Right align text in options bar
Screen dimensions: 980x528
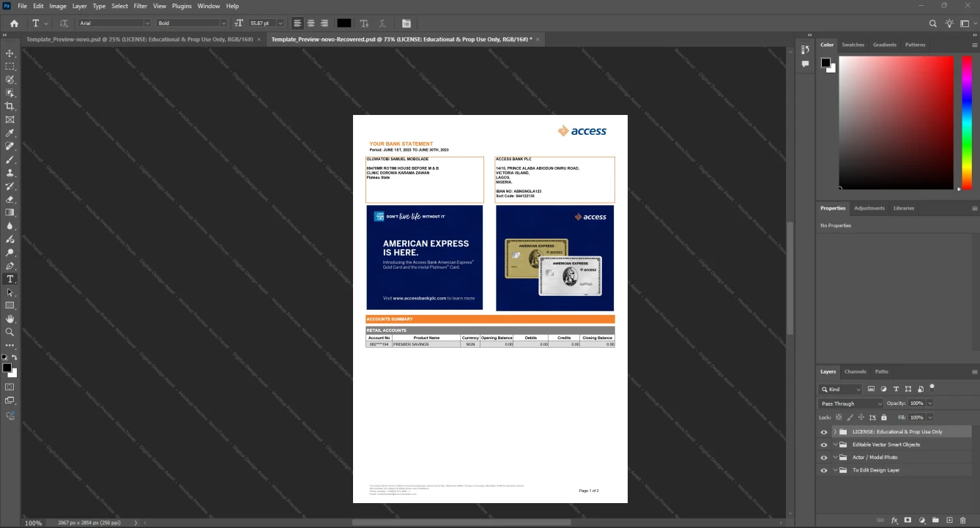coord(324,23)
